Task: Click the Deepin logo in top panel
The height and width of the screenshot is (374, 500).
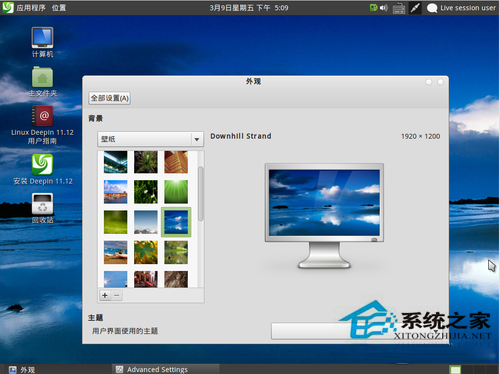Action: click(x=8, y=7)
